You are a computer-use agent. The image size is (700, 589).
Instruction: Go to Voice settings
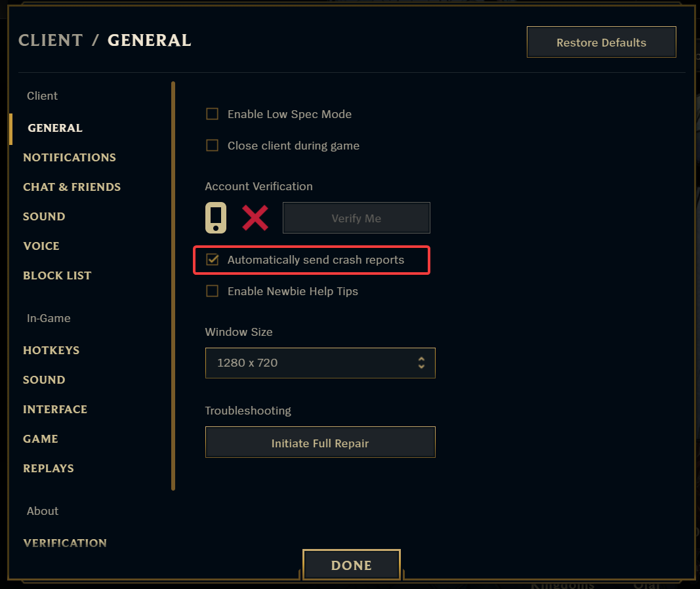(41, 246)
